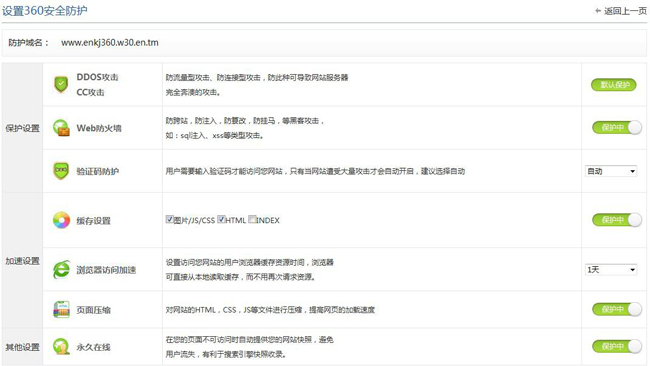Click the back arrow icon beside 返回上一页
This screenshot has width=650, height=366.
[598, 11]
